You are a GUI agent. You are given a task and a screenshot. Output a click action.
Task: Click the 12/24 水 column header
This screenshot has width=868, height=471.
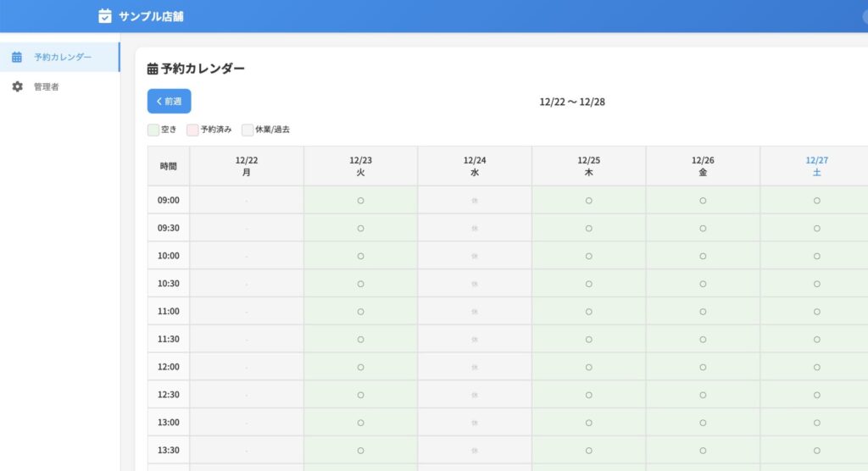click(x=475, y=166)
